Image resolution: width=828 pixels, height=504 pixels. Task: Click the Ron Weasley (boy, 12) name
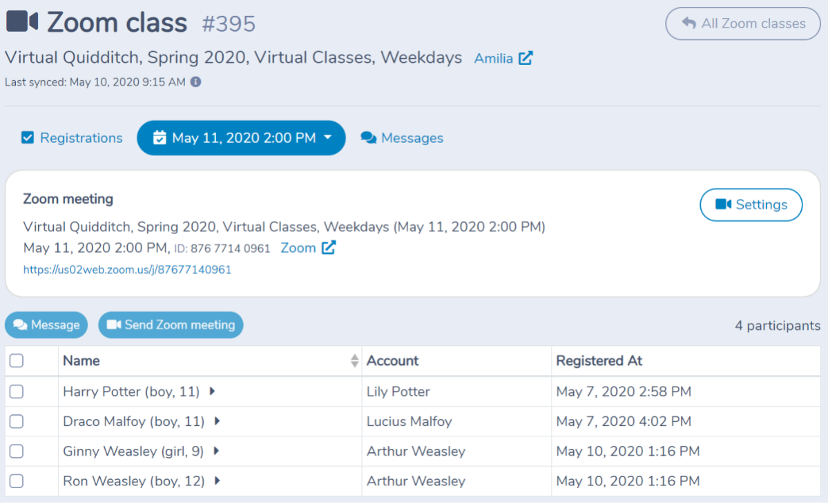coord(133,481)
